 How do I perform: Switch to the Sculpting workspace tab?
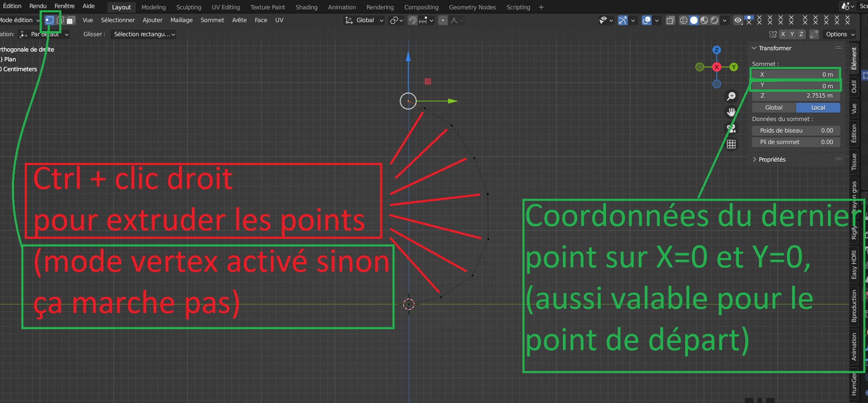tap(188, 7)
